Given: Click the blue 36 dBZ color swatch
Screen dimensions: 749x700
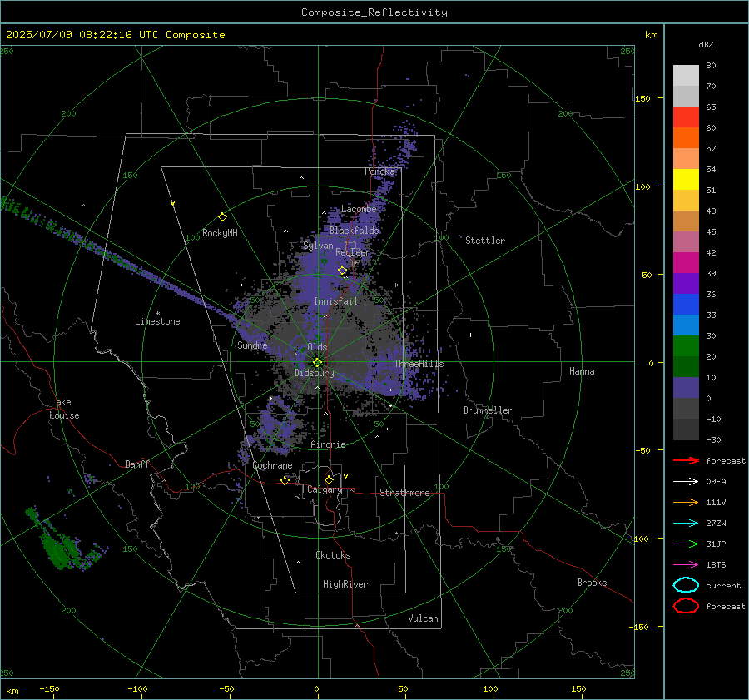Looking at the screenshot, I should (x=686, y=304).
